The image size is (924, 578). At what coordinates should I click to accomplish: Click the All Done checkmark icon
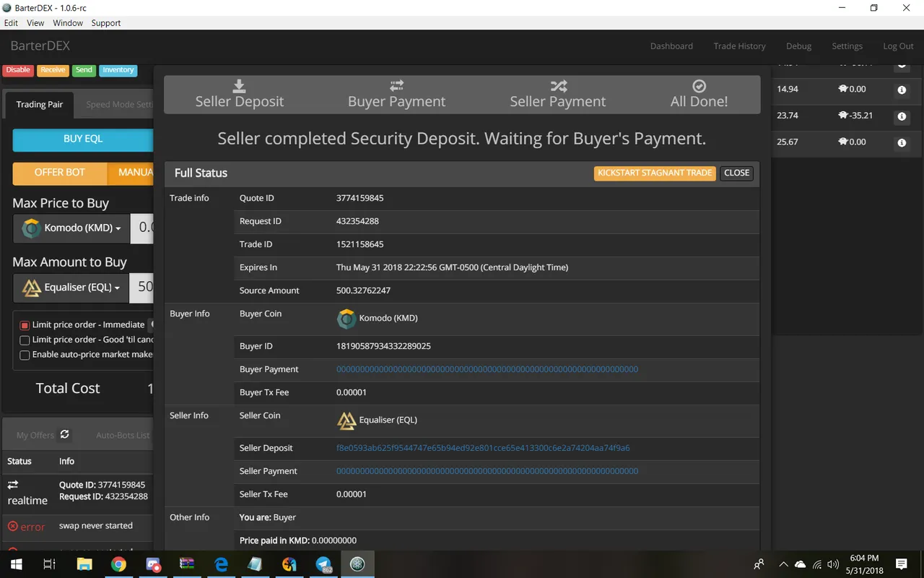[699, 86]
